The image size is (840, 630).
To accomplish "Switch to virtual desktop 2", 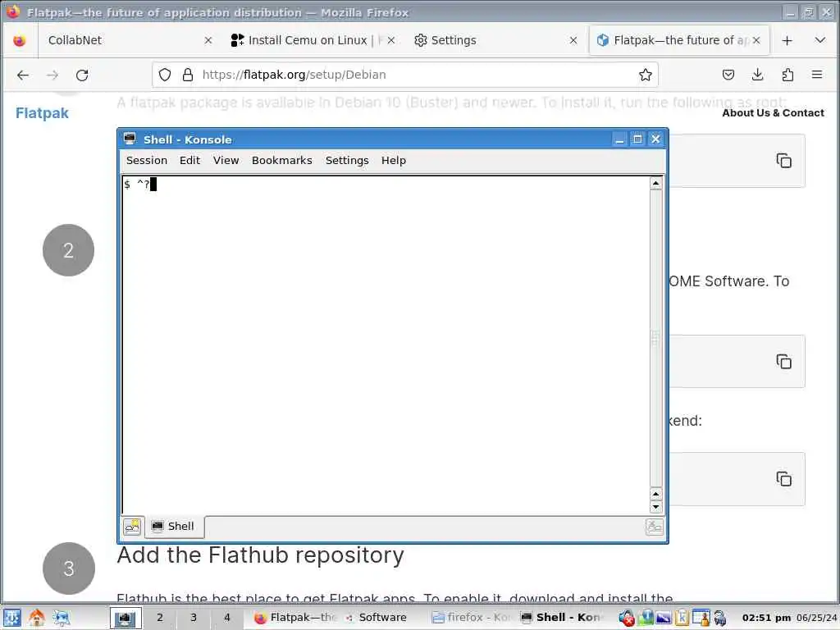I will tap(160, 618).
